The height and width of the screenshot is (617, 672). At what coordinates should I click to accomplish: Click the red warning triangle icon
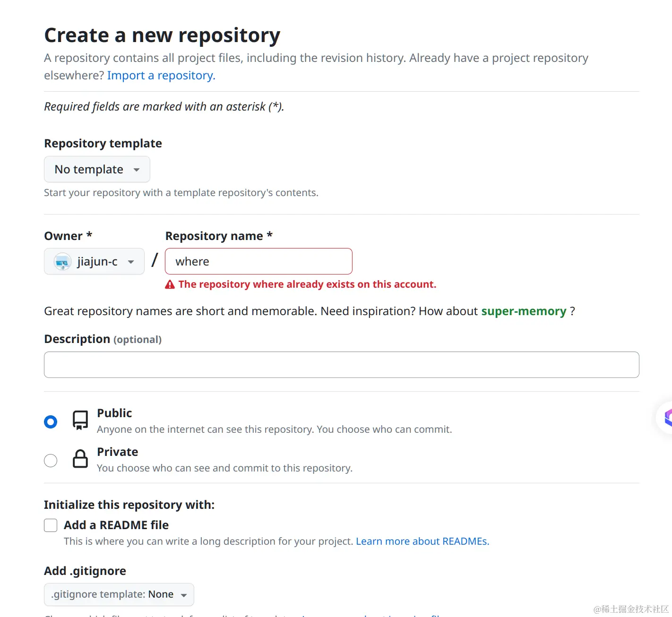170,284
